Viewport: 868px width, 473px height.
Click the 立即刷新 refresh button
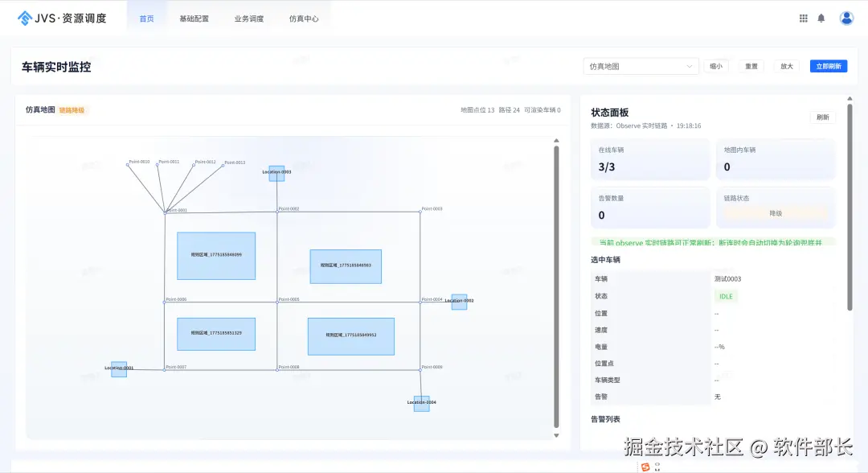point(829,66)
